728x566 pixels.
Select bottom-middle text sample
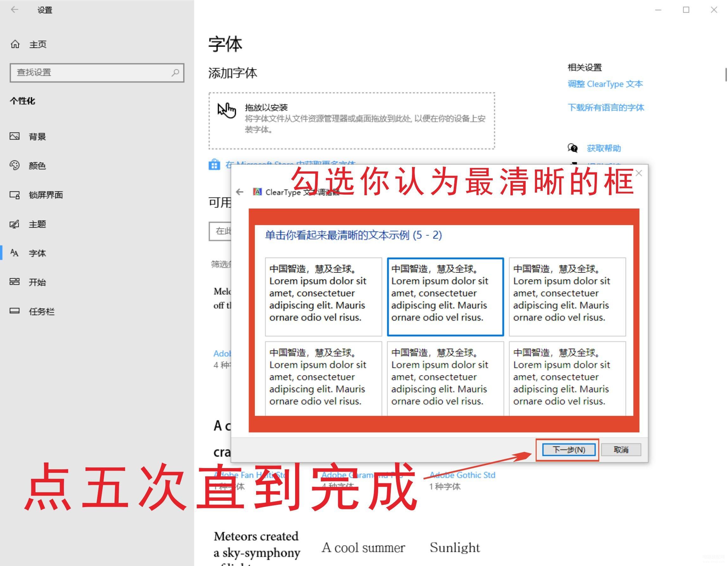[x=445, y=379]
